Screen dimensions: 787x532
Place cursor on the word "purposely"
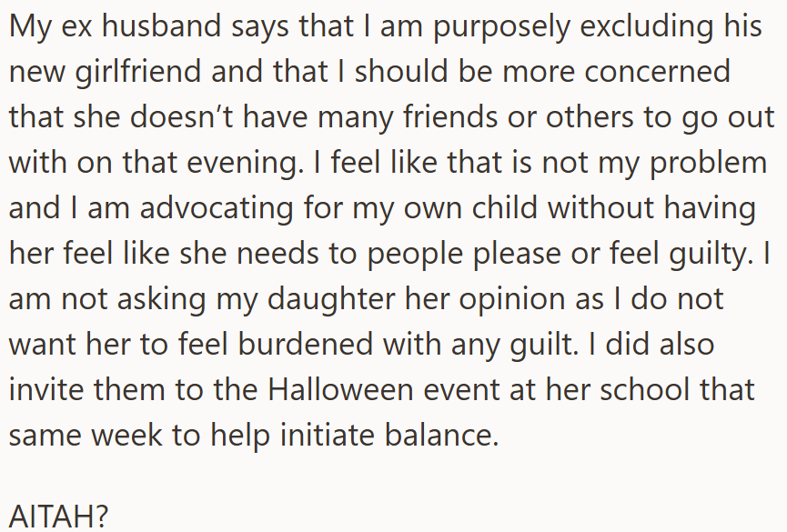point(502,28)
